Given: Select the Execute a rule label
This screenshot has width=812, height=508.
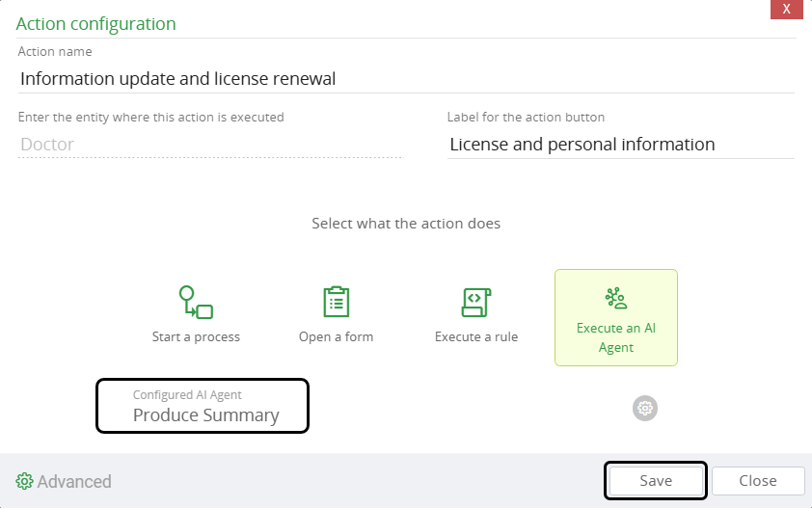Looking at the screenshot, I should pyautogui.click(x=476, y=336).
